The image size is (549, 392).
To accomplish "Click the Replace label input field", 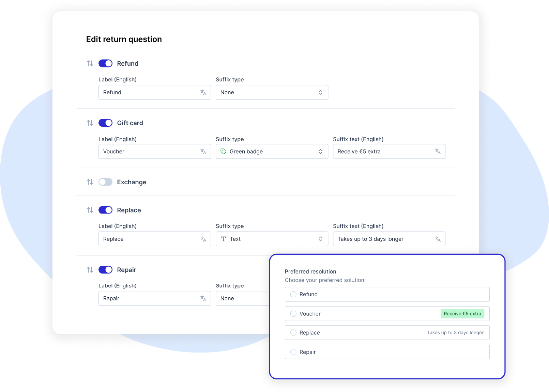I will pyautogui.click(x=155, y=239).
